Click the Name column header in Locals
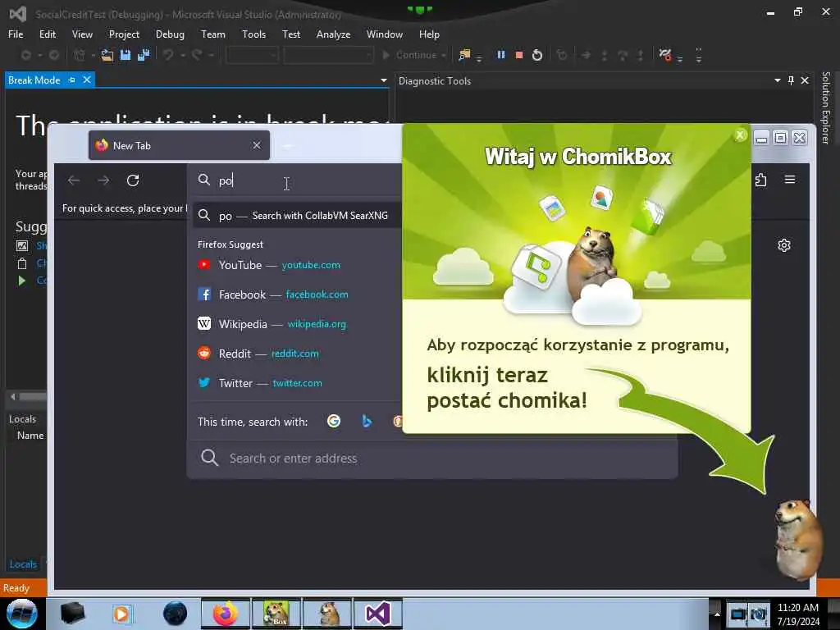Viewport: 840px width, 630px height. (x=30, y=436)
